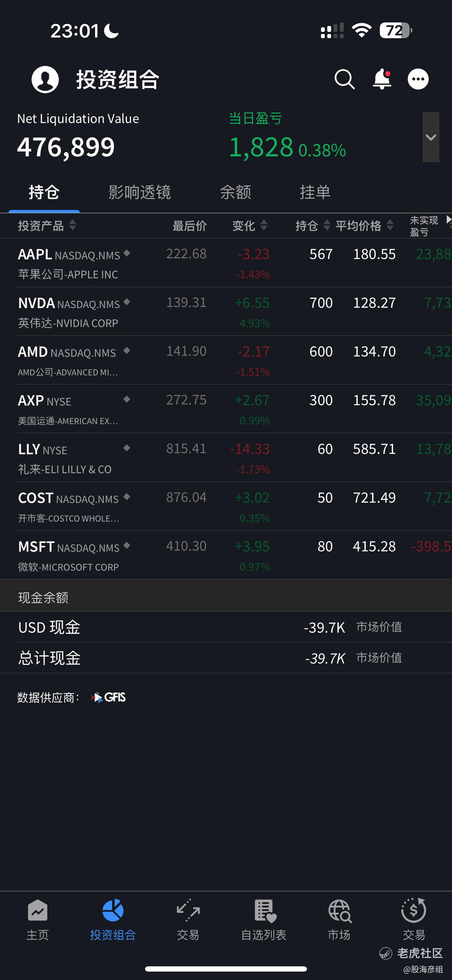Switch to the 挂单 tab
The height and width of the screenshot is (980, 452).
315,192
